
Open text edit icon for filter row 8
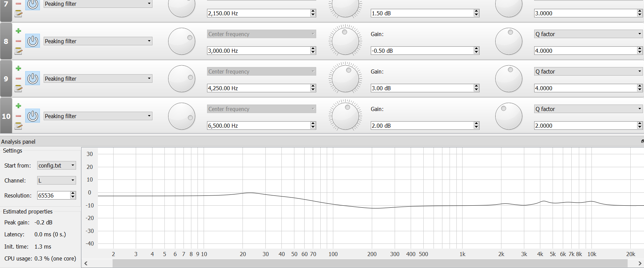click(18, 51)
